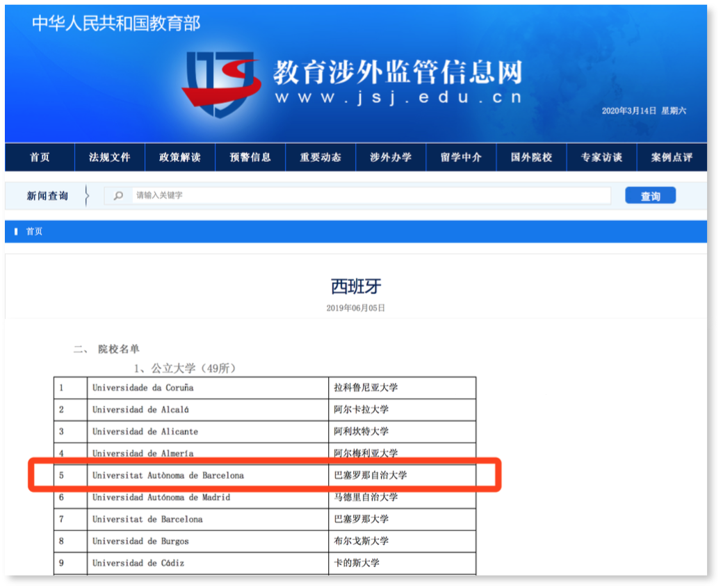Image resolution: width=723 pixels, height=588 pixels.
Task: Select the 预警信息 menu item
Action: (x=250, y=157)
